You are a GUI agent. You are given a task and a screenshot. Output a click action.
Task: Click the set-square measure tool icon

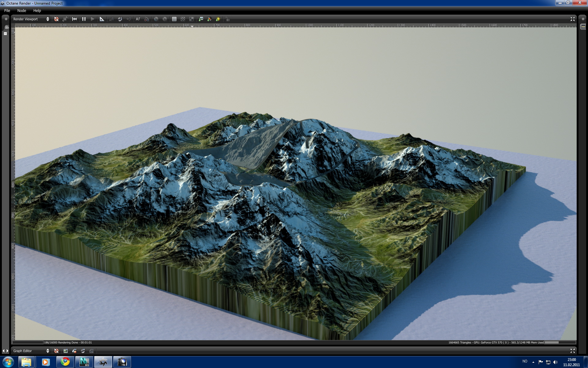[x=102, y=19]
